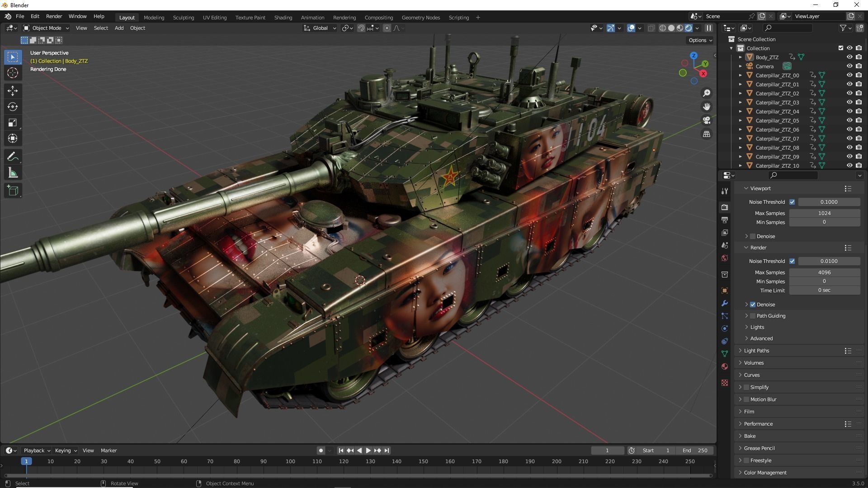Add a new workspace with plus button

pyautogui.click(x=478, y=18)
